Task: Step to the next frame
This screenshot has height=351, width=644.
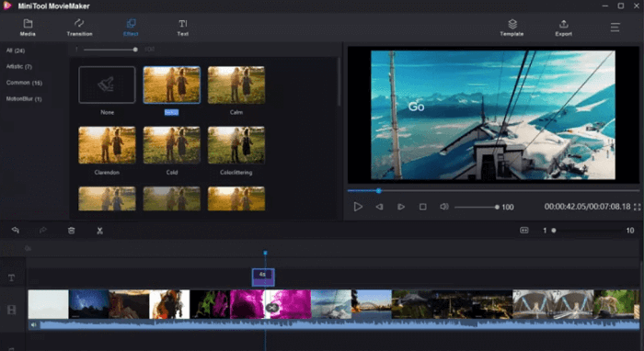Action: pyautogui.click(x=401, y=207)
